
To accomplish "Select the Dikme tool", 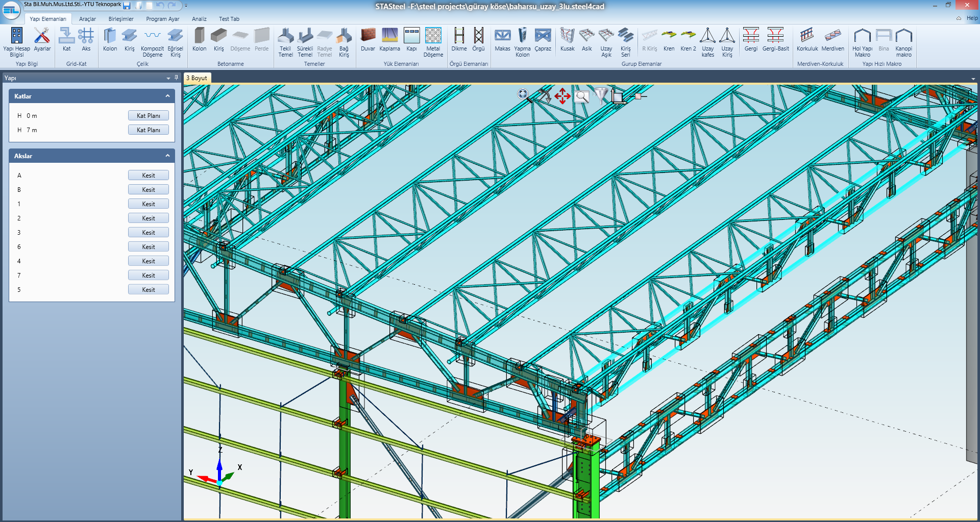I will (459, 40).
